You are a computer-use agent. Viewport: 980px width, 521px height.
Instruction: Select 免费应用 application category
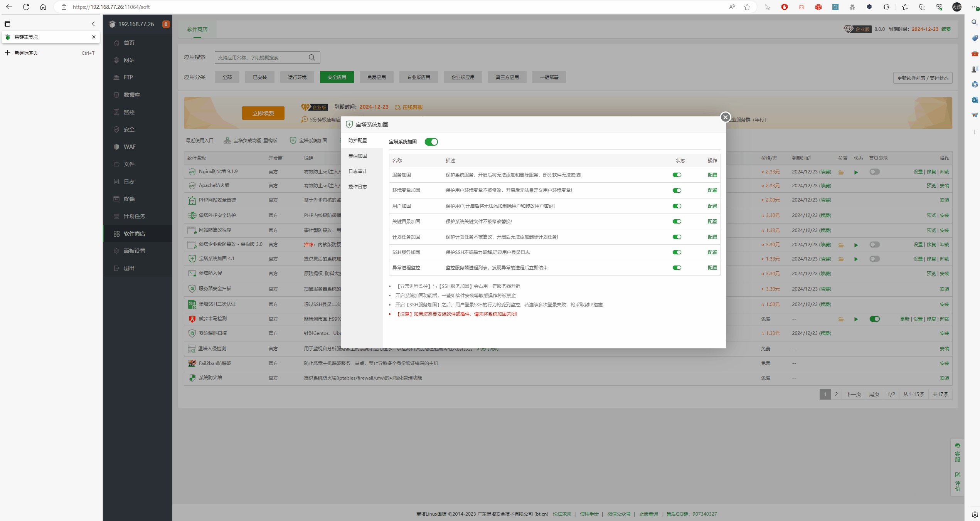coord(377,77)
